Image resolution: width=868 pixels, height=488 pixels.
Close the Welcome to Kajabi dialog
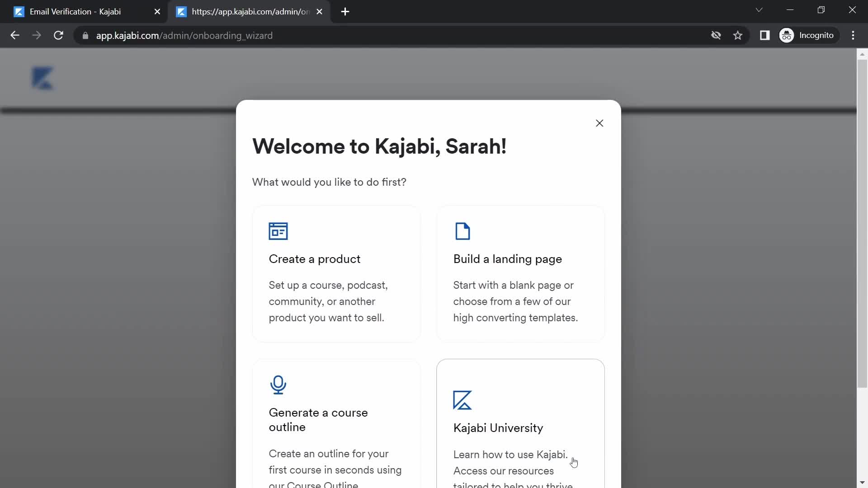(599, 123)
